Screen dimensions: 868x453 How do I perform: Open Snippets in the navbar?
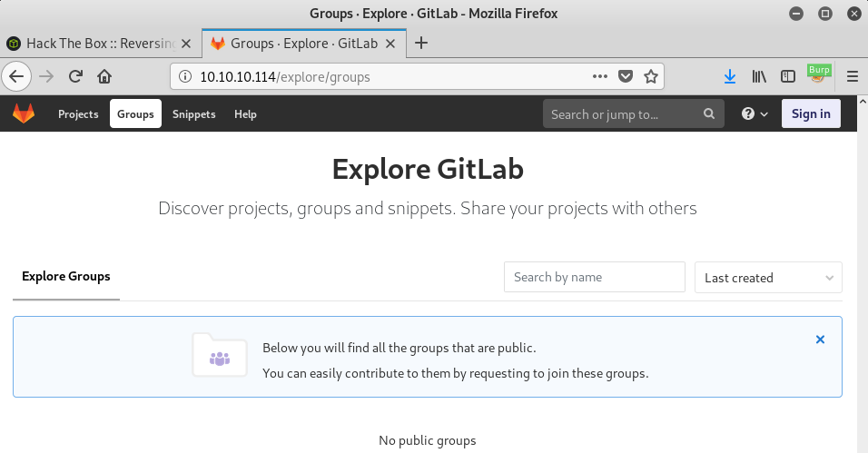pyautogui.click(x=193, y=114)
